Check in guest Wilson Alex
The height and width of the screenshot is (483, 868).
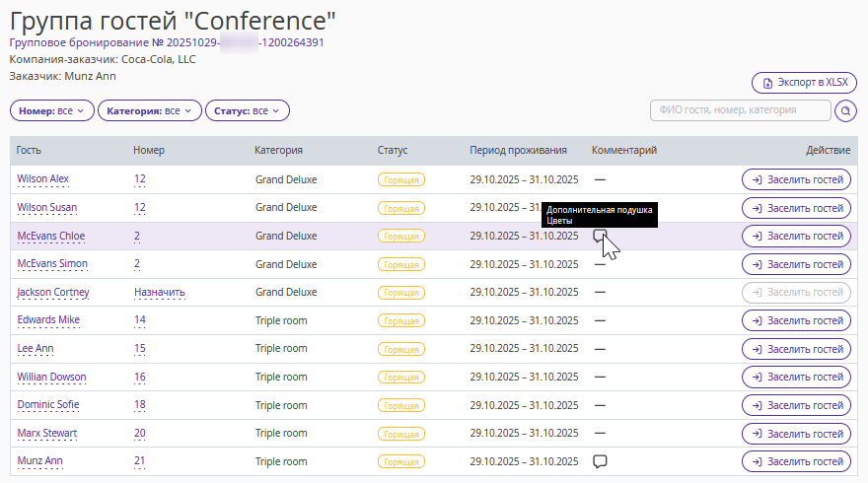[x=796, y=179]
